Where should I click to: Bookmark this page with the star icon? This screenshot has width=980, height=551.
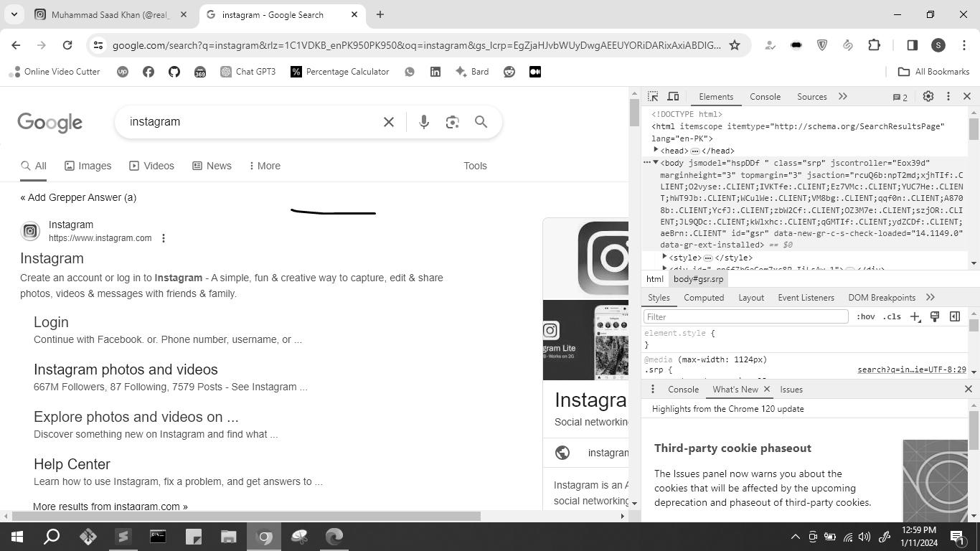[x=735, y=45]
